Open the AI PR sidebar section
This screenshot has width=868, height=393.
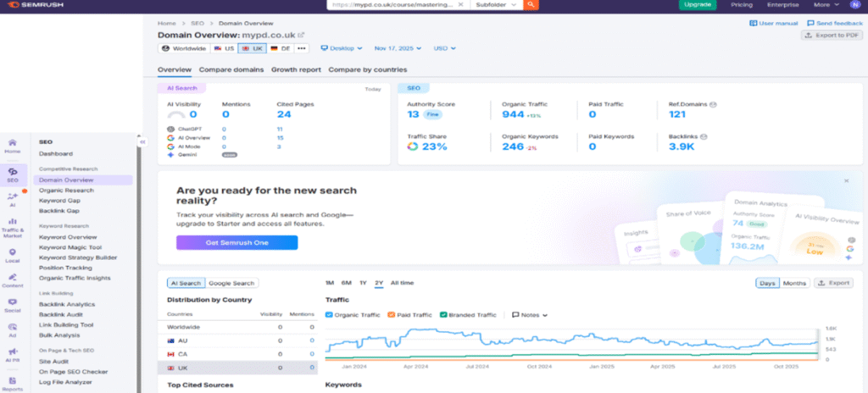click(x=12, y=356)
